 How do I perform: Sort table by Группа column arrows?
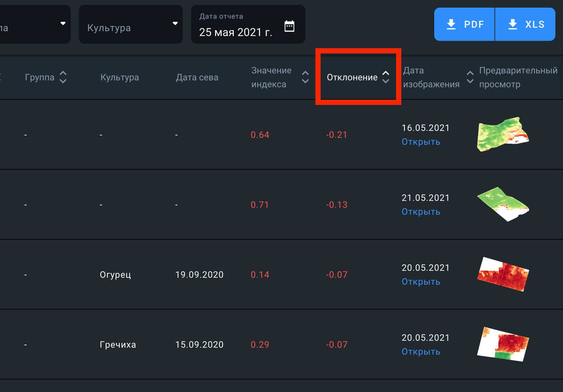(x=63, y=77)
